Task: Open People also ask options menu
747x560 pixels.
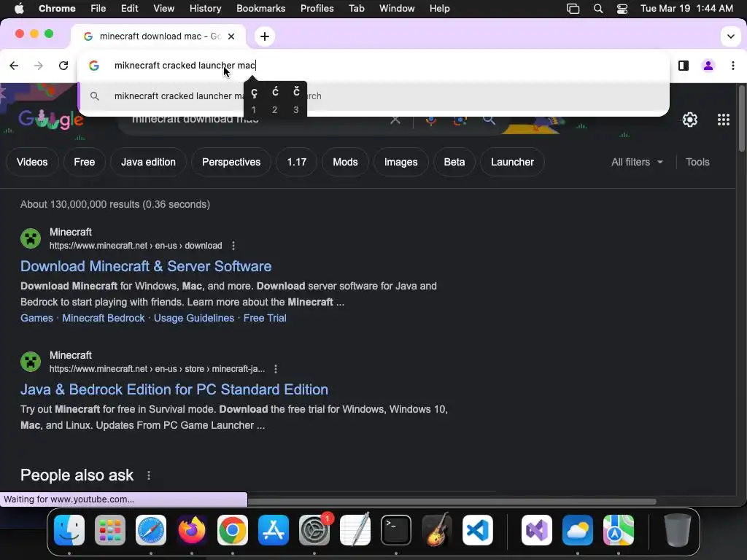Action: tap(149, 475)
